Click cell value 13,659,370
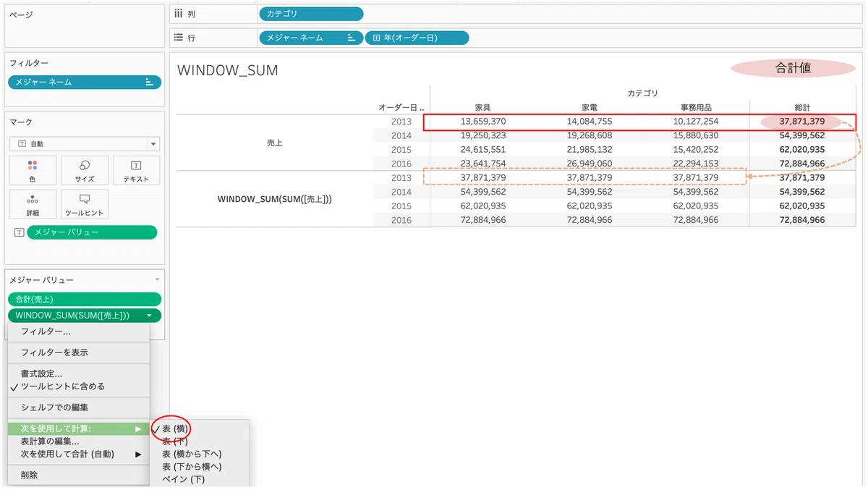The width and height of the screenshot is (868, 490). pos(482,122)
